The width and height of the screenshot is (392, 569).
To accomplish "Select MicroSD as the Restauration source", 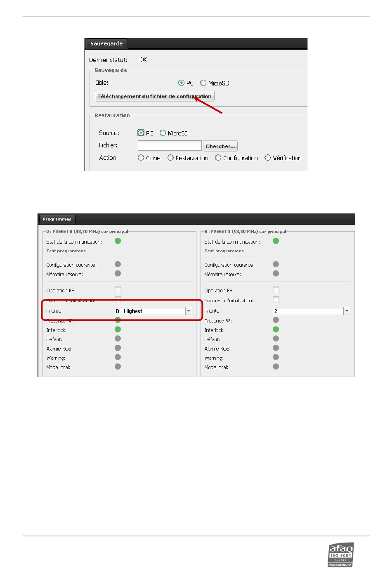I will click(163, 133).
